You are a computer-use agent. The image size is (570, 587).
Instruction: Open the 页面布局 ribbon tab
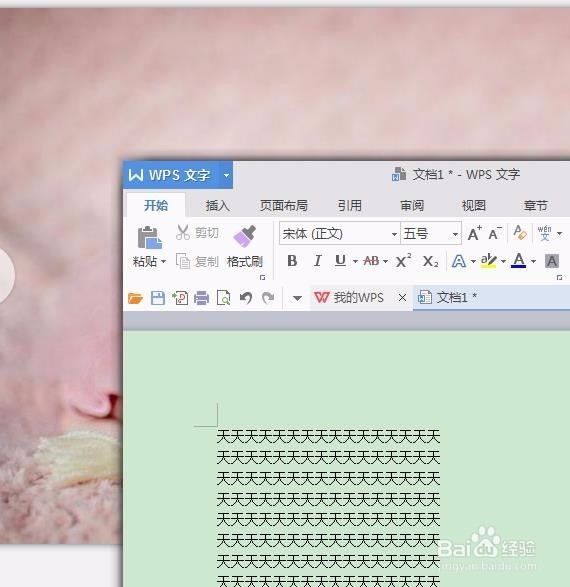tap(284, 206)
